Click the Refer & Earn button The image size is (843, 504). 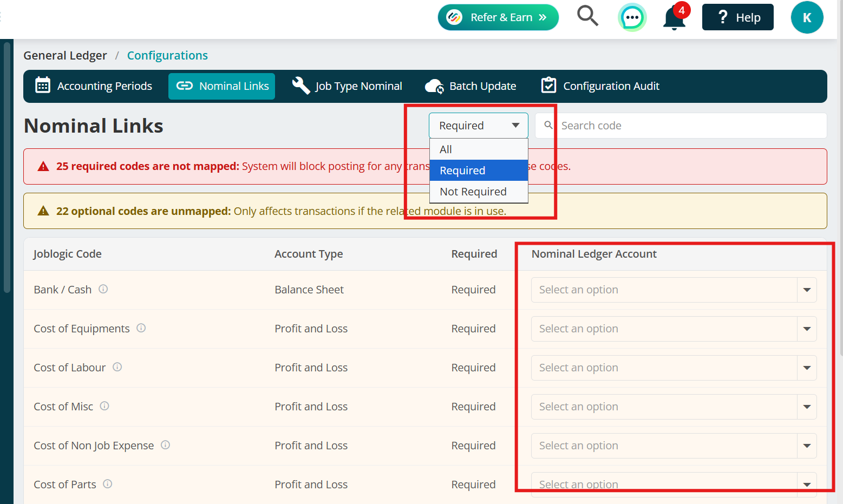pos(498,17)
